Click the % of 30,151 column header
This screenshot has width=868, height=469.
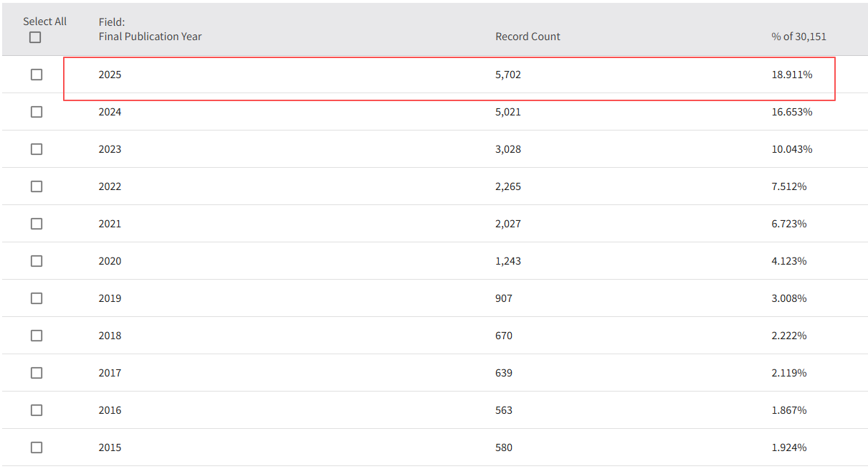[x=798, y=37]
